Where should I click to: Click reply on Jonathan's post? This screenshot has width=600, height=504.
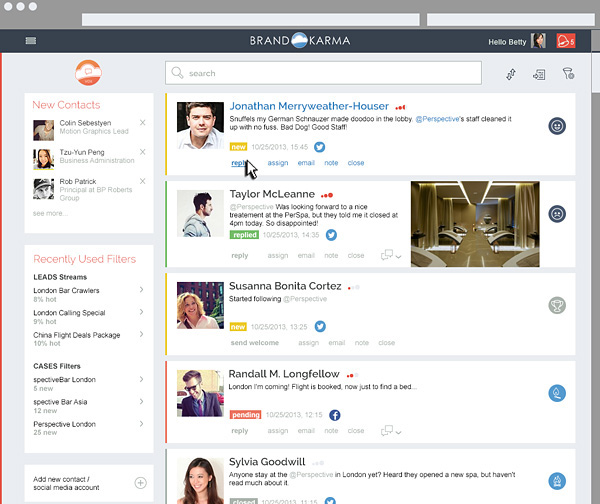pos(238,163)
